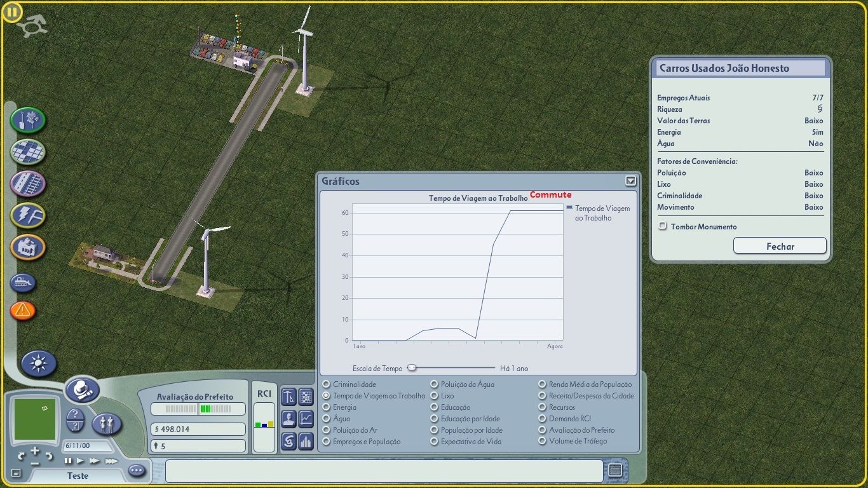This screenshot has height=488, width=868.
Task: Zoom out with the minus icon
Action: click(35, 463)
